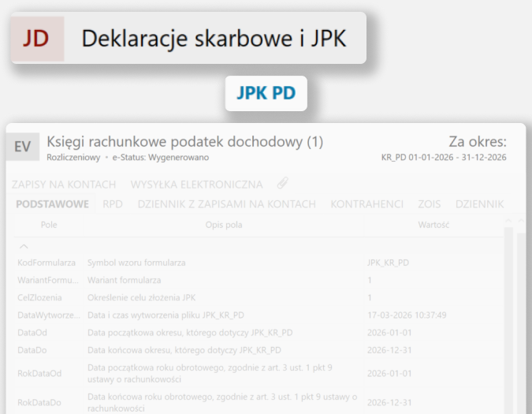Screen dimensions: 532x414
Task: Click the JPK PD button
Action: click(266, 94)
